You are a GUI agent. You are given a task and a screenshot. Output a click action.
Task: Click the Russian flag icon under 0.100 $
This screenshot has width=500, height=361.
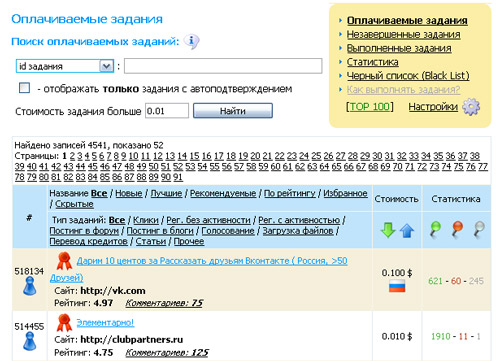(397, 286)
